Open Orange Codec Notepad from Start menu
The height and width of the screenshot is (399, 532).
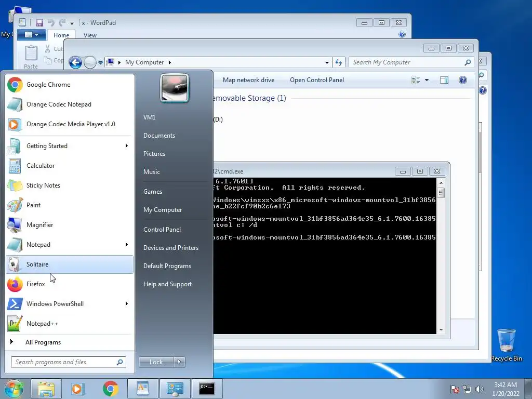[70, 104]
